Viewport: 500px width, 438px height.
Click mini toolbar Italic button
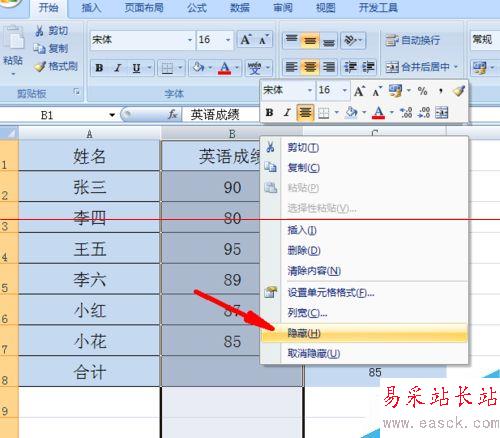coord(287,113)
